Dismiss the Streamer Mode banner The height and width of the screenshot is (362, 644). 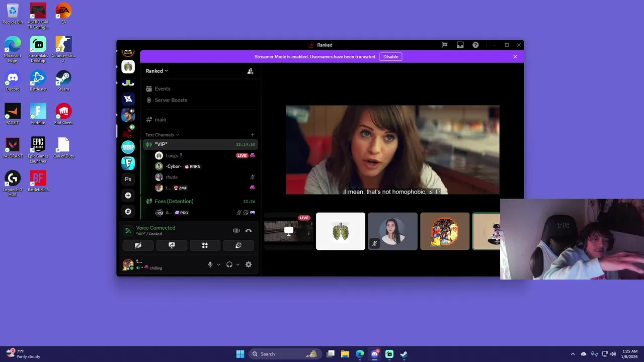pos(515,57)
